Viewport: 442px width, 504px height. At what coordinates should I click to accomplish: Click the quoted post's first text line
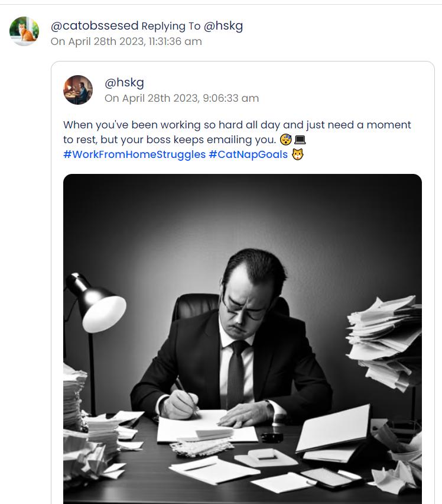coord(236,125)
